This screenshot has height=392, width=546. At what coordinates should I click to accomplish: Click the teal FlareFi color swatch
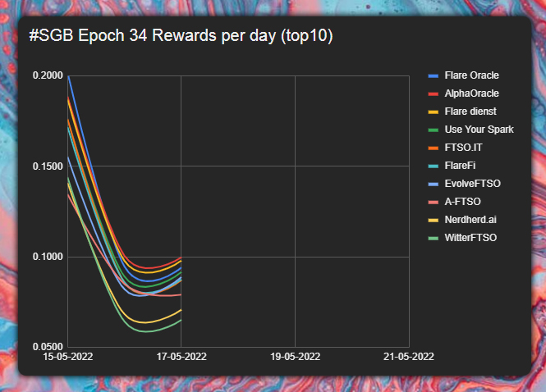[434, 166]
